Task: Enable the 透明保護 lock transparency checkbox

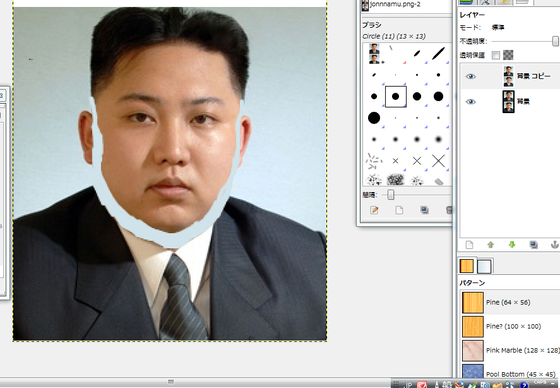Action: 496,55
